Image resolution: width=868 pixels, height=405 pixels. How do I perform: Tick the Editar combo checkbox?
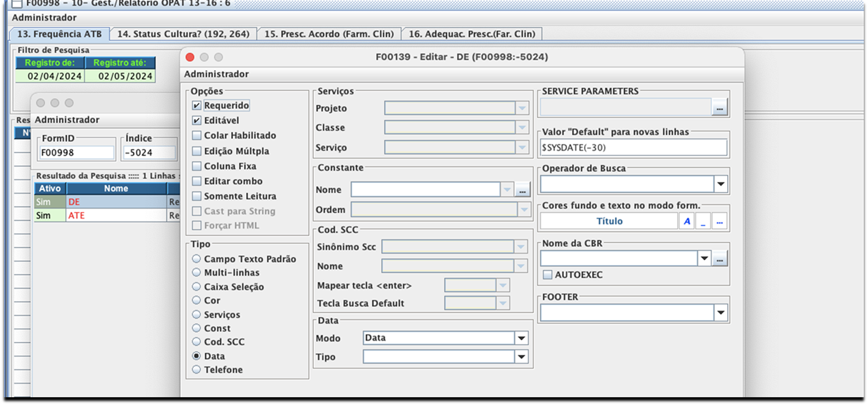click(197, 181)
